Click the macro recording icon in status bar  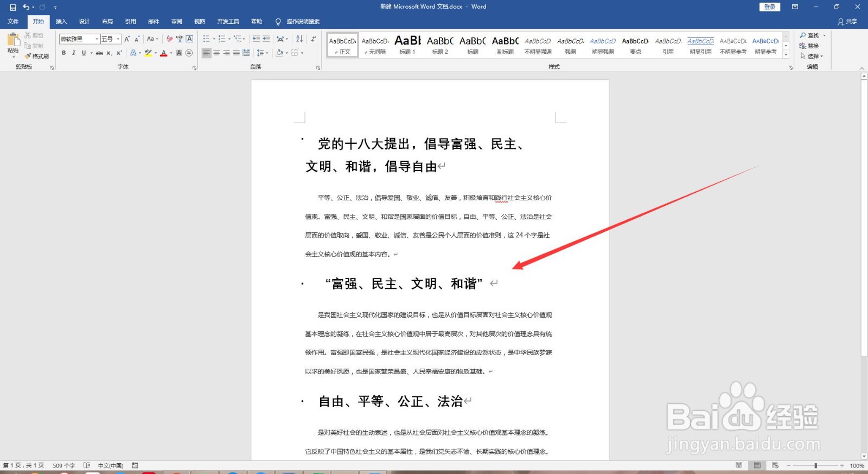point(135,465)
